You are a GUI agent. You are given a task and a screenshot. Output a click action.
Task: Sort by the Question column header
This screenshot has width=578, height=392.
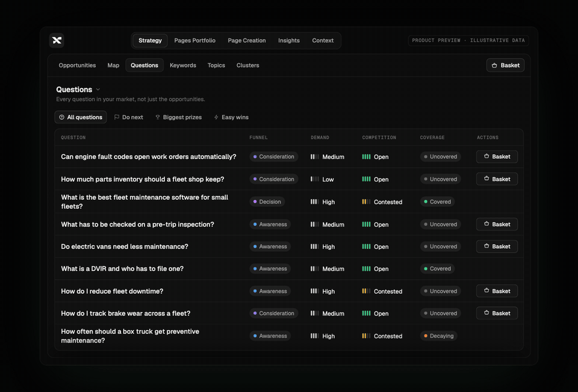coord(73,137)
